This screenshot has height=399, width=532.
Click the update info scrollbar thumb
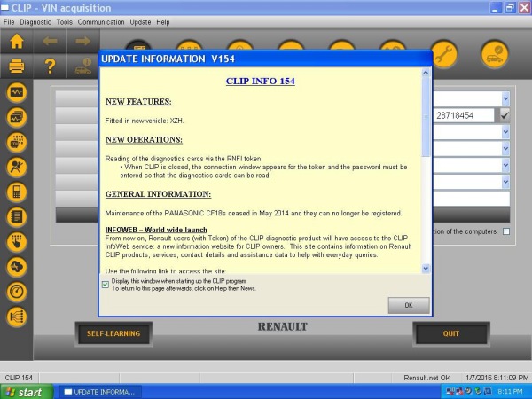click(x=426, y=117)
